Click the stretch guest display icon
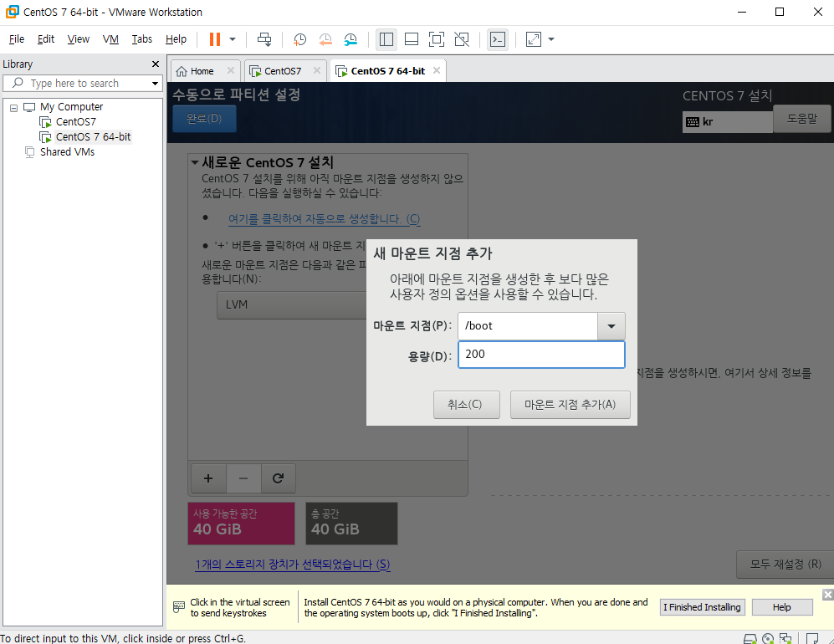Image resolution: width=834 pixels, height=644 pixels. pos(534,39)
